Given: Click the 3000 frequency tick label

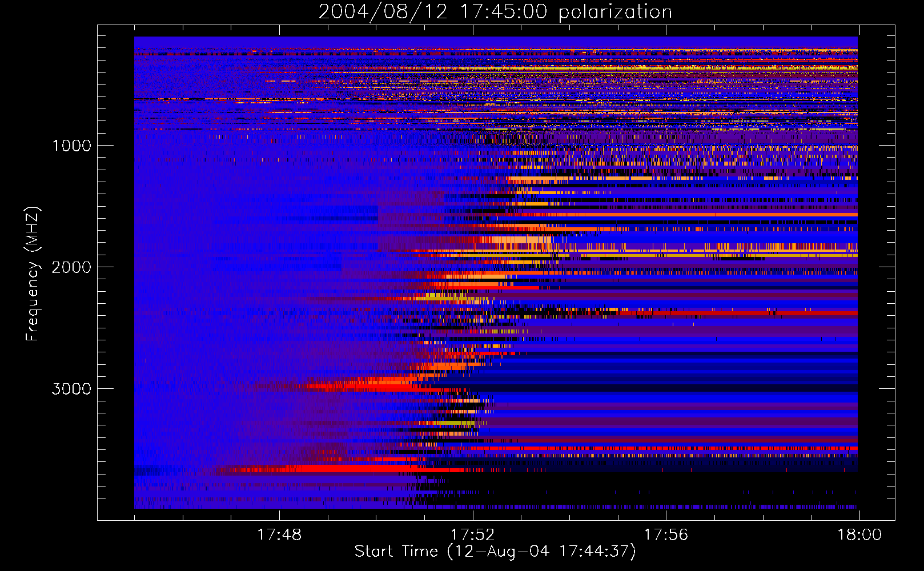Looking at the screenshot, I should point(72,389).
